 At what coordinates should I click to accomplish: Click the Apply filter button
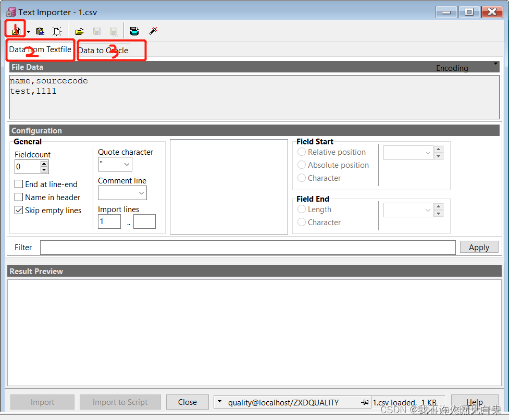pyautogui.click(x=479, y=248)
